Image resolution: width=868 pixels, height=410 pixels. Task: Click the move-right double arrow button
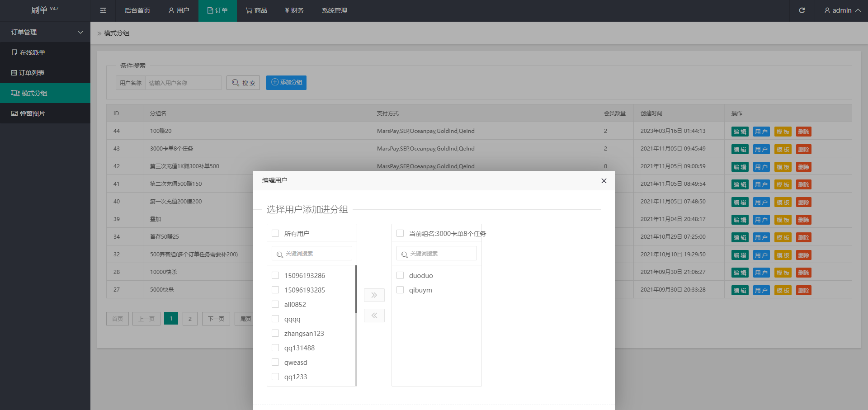tap(374, 295)
